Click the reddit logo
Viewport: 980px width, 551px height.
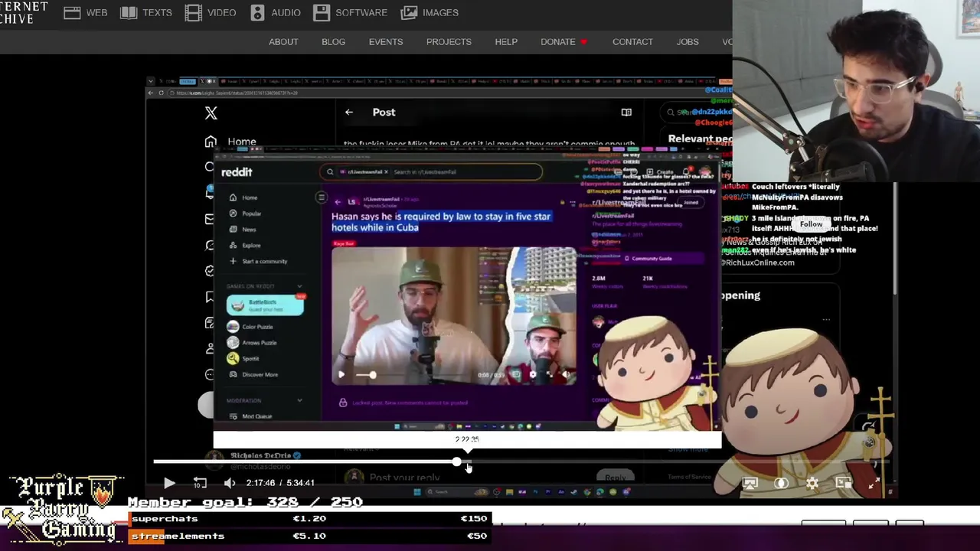[x=237, y=172]
